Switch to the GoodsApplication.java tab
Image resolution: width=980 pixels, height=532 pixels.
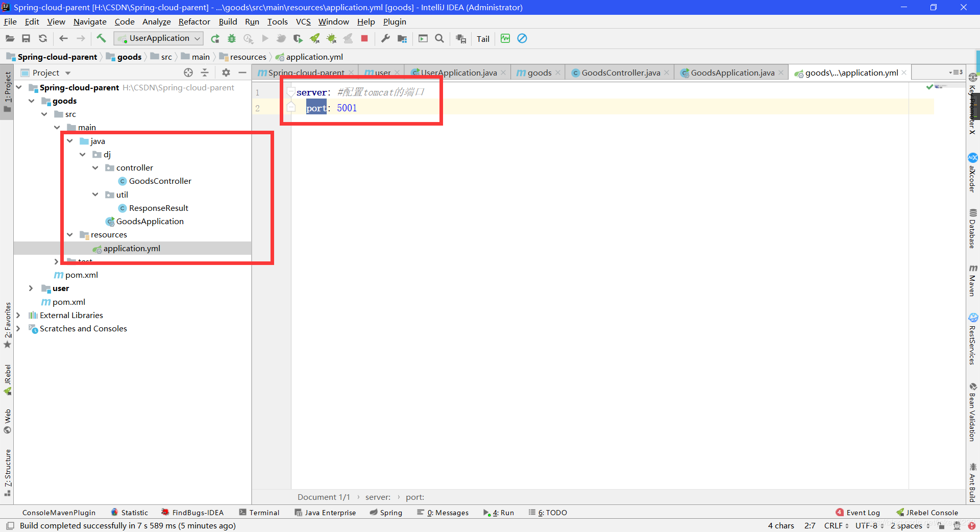[x=732, y=72]
